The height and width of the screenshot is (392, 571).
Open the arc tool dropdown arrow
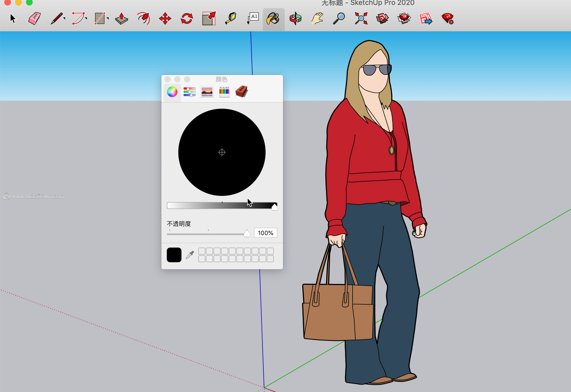click(86, 18)
